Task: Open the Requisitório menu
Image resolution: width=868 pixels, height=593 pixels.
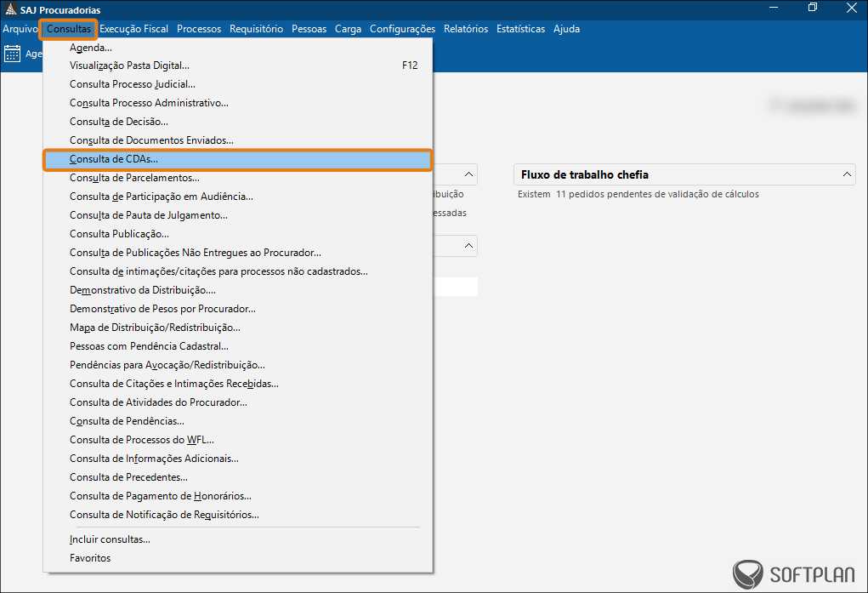Action: [256, 29]
